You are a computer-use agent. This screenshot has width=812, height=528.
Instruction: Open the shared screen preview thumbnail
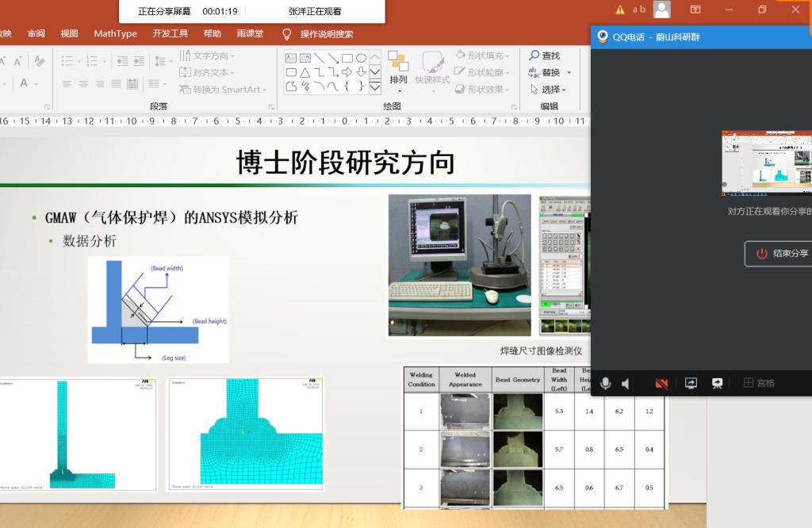point(767,163)
